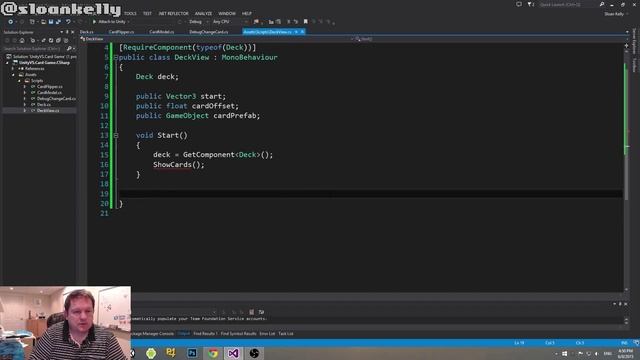The image size is (640, 360).
Task: Close the Solution Explorer panel
Action: pos(73,32)
